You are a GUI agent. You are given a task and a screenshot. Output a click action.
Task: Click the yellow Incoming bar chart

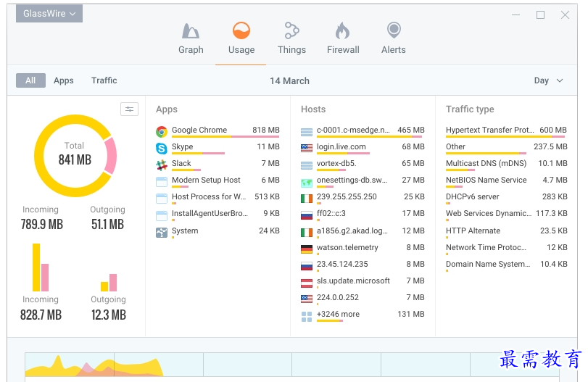(x=36, y=267)
